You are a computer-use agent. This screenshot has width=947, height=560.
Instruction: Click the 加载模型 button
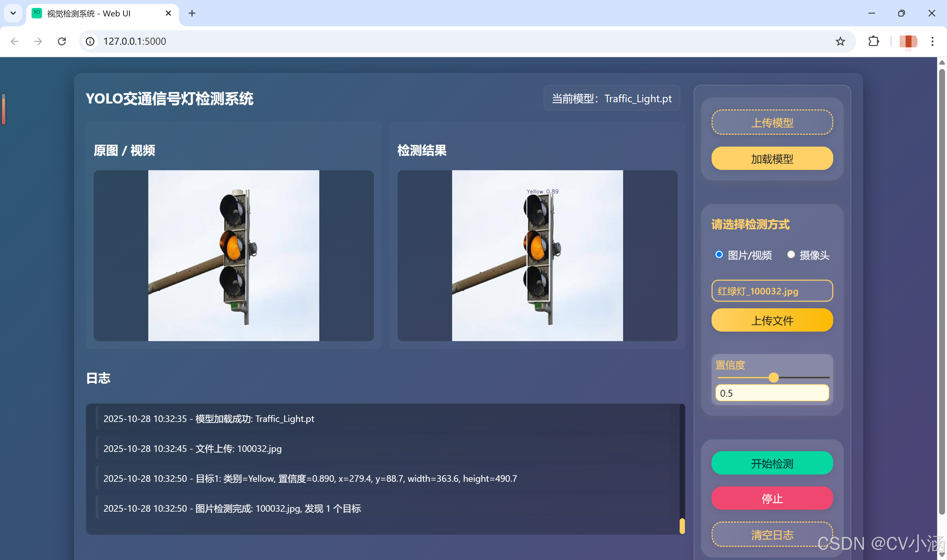[x=772, y=158]
